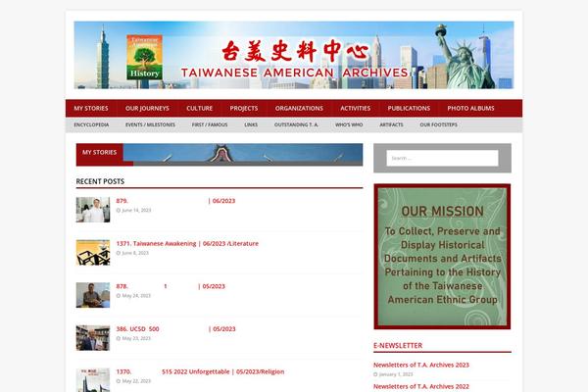This screenshot has height=392, width=588.
Task: Click the May 24, 2023 date text
Action: [136, 296]
